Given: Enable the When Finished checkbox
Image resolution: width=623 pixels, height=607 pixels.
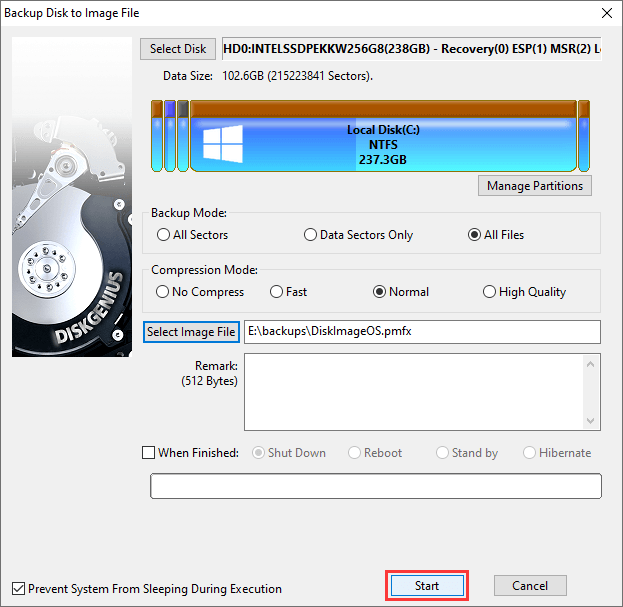Looking at the screenshot, I should (149, 453).
